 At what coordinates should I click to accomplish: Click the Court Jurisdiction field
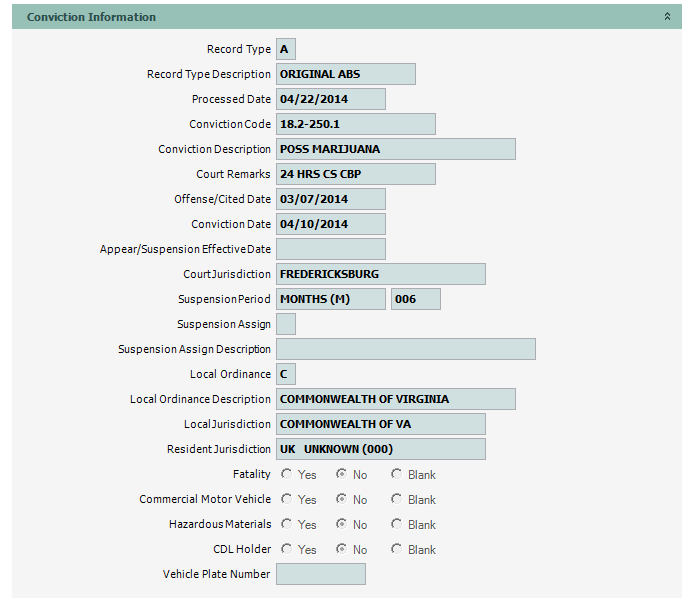point(380,274)
